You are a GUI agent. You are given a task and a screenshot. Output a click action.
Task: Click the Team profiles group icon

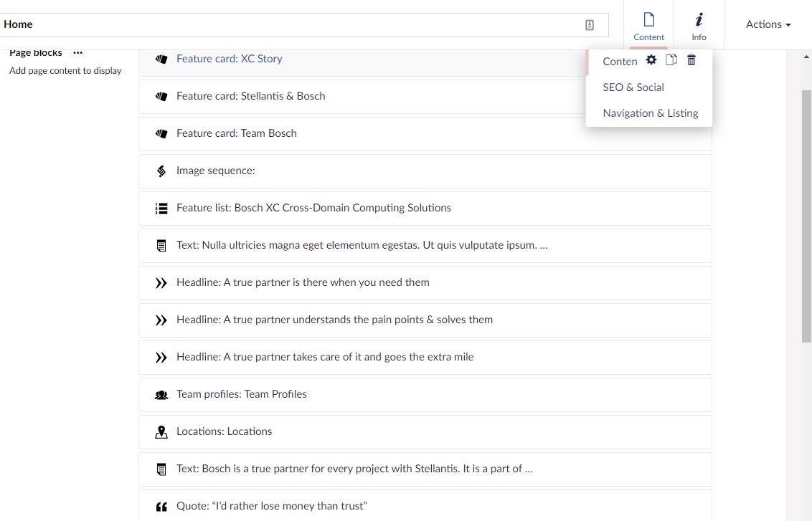(161, 394)
